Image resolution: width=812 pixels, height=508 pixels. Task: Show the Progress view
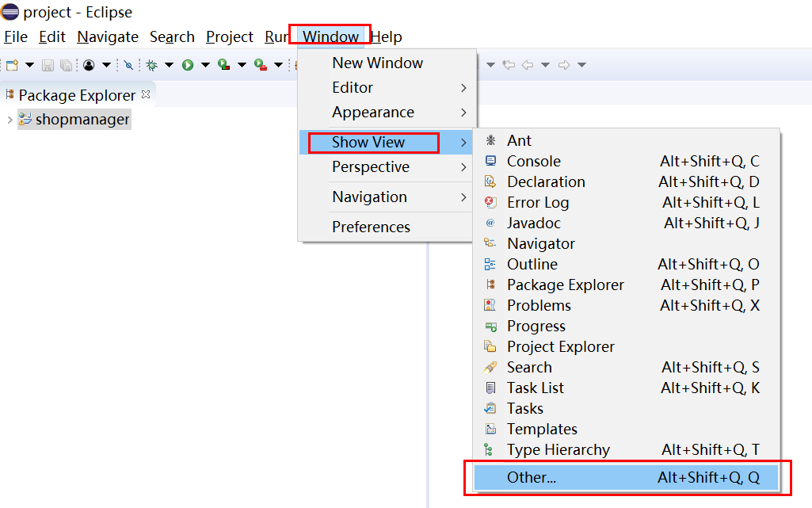click(626, 327)
